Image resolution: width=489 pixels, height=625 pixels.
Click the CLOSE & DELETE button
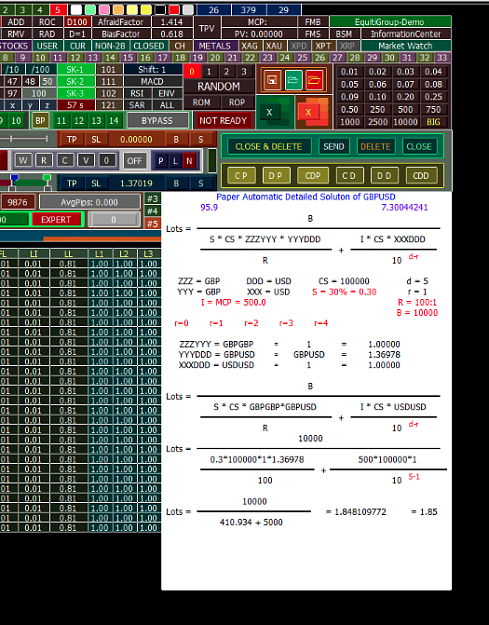coord(269,147)
